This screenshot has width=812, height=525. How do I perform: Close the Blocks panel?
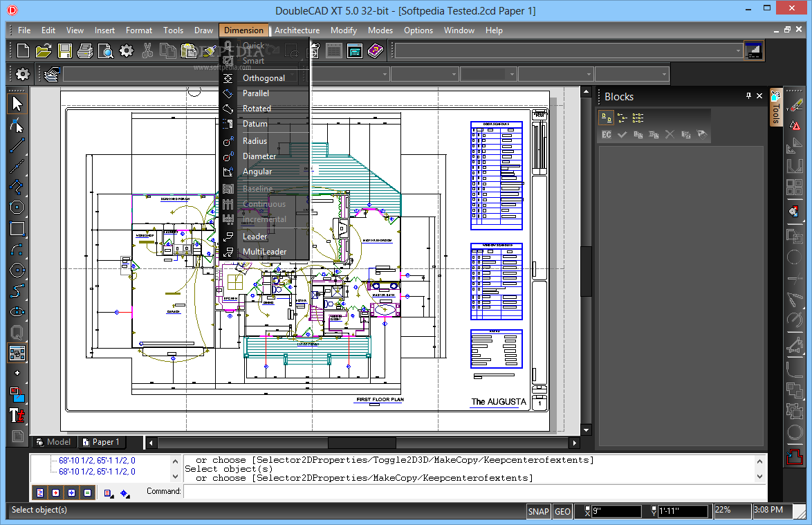click(x=759, y=95)
